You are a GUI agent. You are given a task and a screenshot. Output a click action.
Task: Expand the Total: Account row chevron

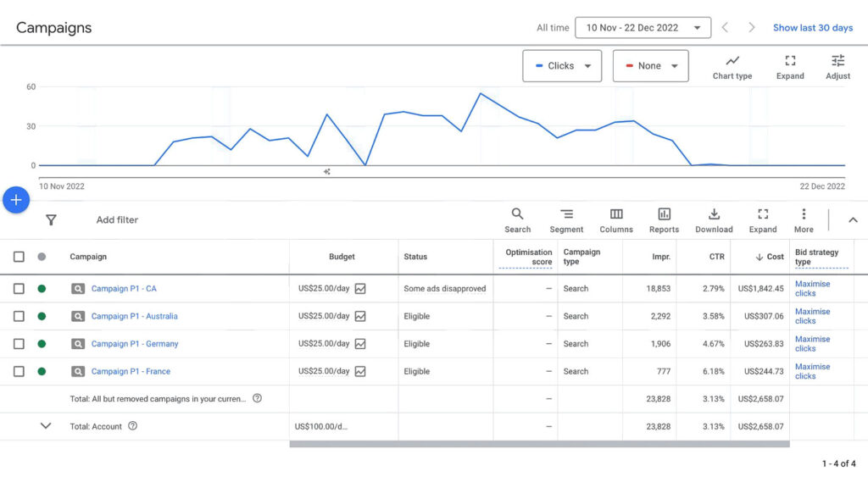46,426
